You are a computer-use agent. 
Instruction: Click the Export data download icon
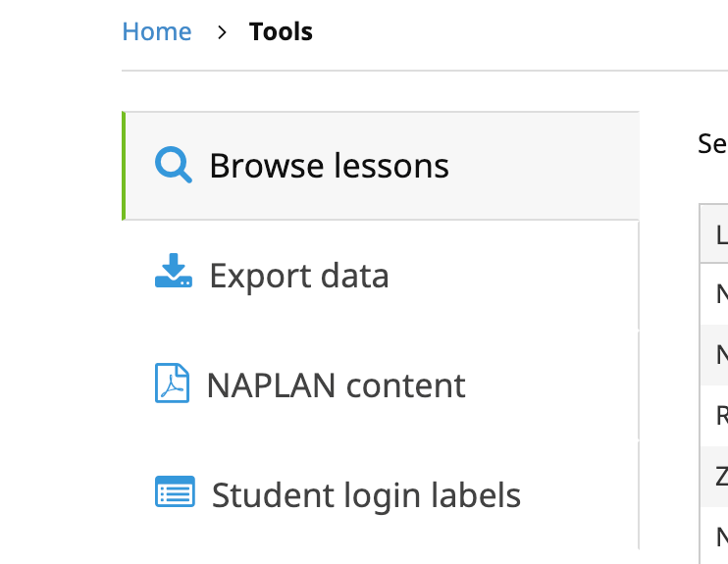(174, 272)
